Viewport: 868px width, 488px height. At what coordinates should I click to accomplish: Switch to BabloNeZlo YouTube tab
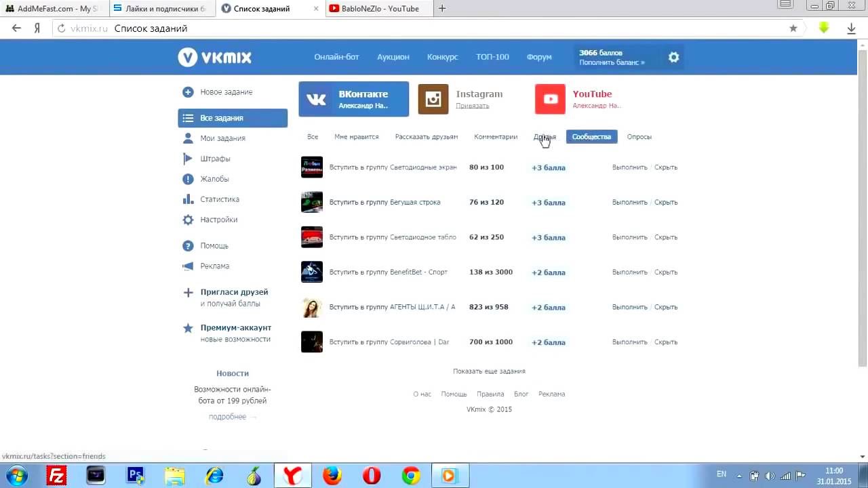click(x=378, y=9)
